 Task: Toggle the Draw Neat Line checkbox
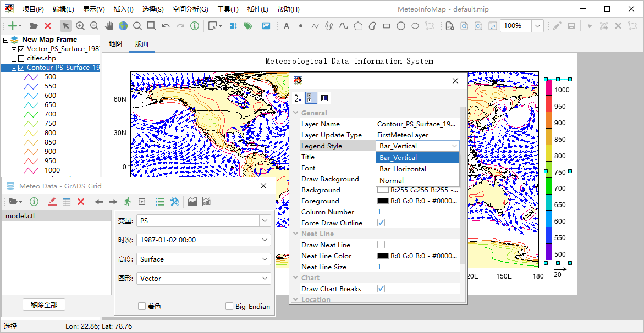(x=381, y=245)
